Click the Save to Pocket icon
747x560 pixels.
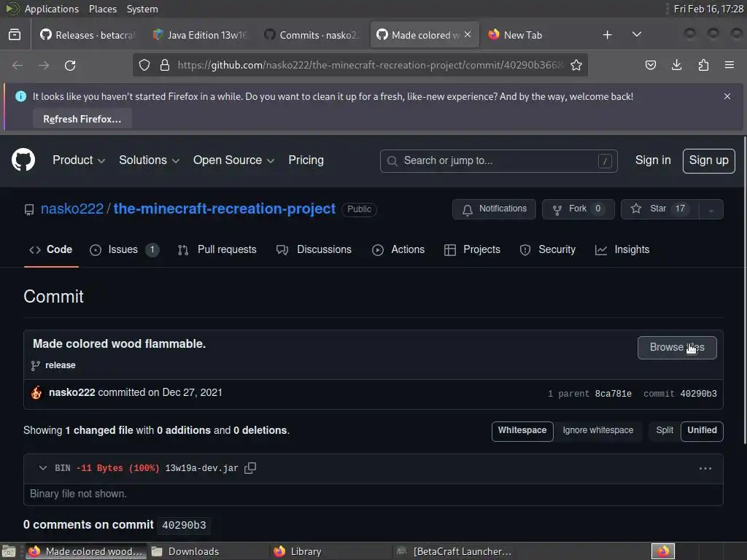click(x=650, y=65)
